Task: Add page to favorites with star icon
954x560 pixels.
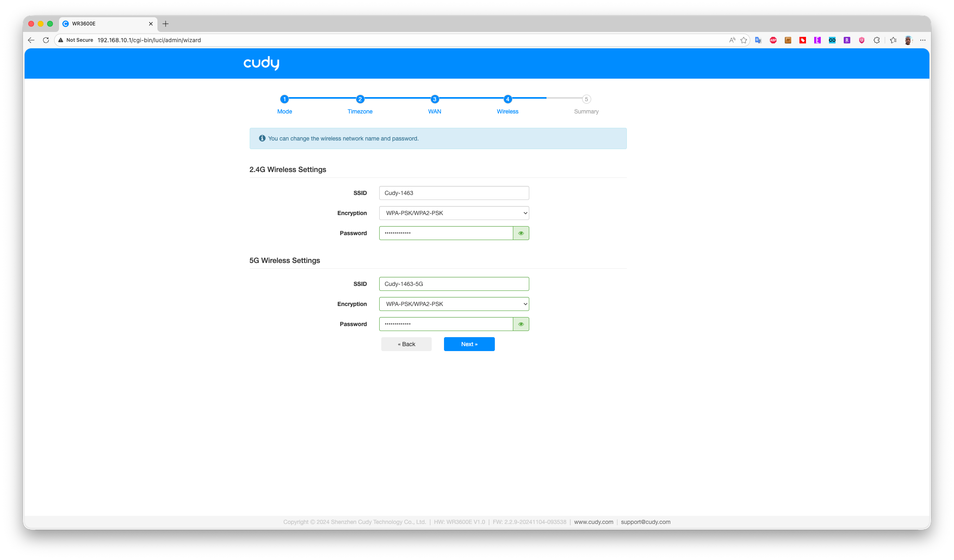Action: pos(744,40)
